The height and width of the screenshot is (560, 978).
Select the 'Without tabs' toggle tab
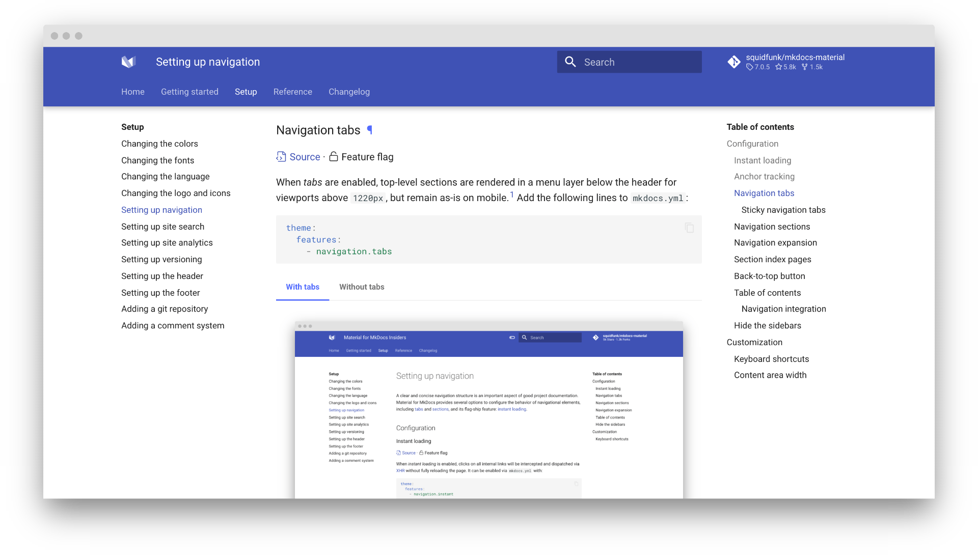361,287
